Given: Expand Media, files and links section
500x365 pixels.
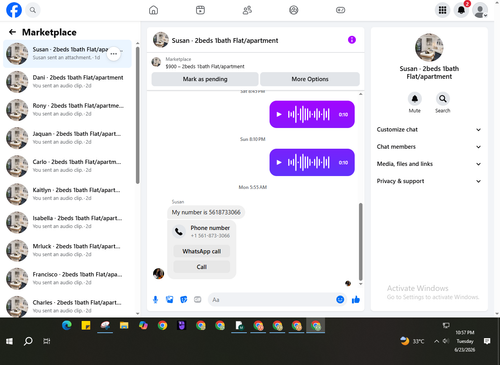Looking at the screenshot, I should [x=429, y=164].
